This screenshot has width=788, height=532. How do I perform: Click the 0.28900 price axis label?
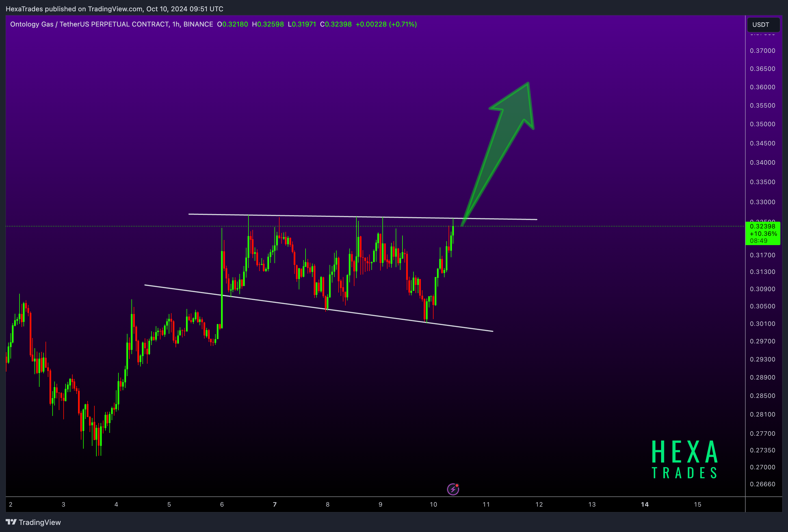pos(762,377)
